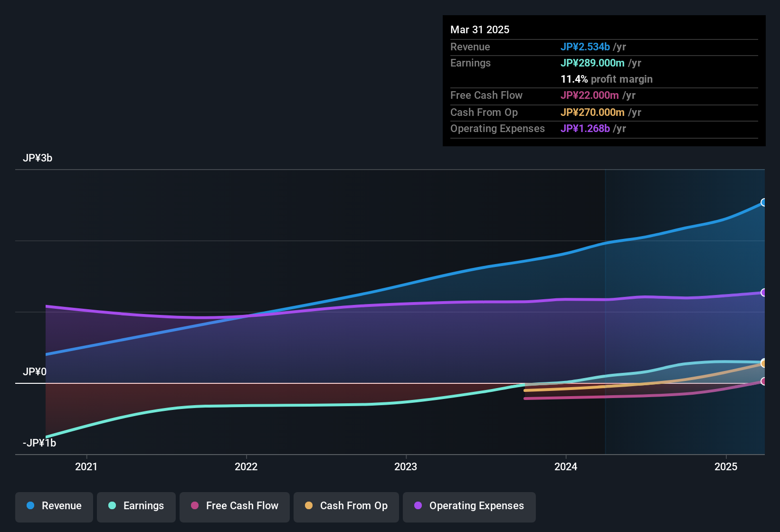Click the JP¥0 y-axis label
The width and height of the screenshot is (780, 532).
(x=35, y=371)
